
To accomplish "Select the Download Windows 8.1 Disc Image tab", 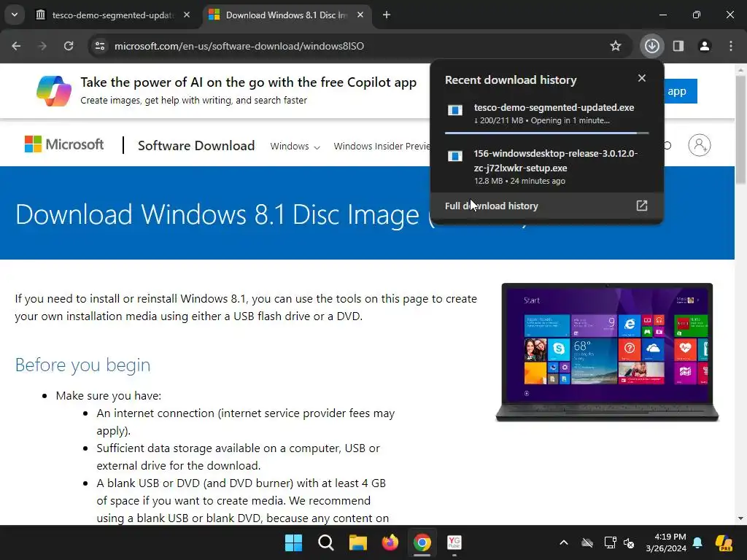I will pos(286,15).
